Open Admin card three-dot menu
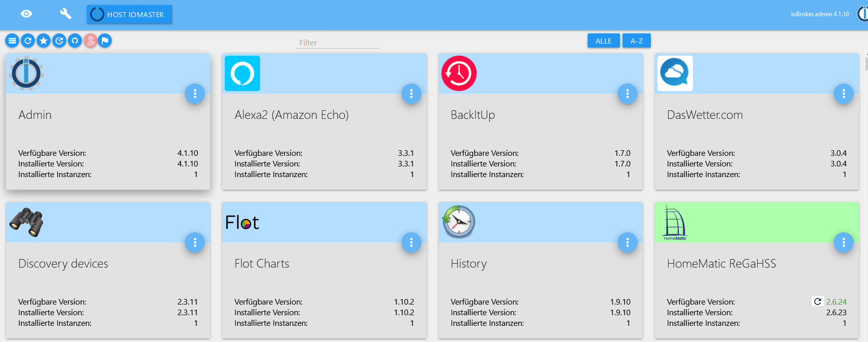 (x=195, y=94)
